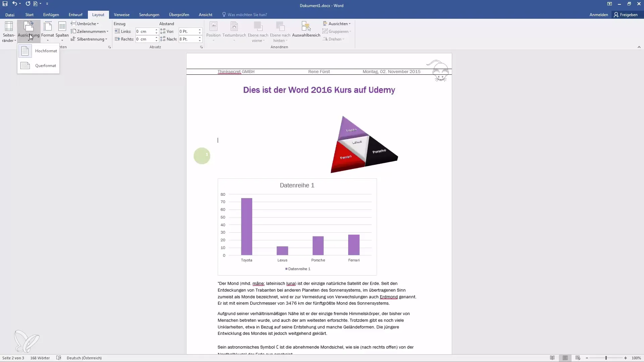
Task: Switch to the Einfügen tab
Action: (x=51, y=15)
